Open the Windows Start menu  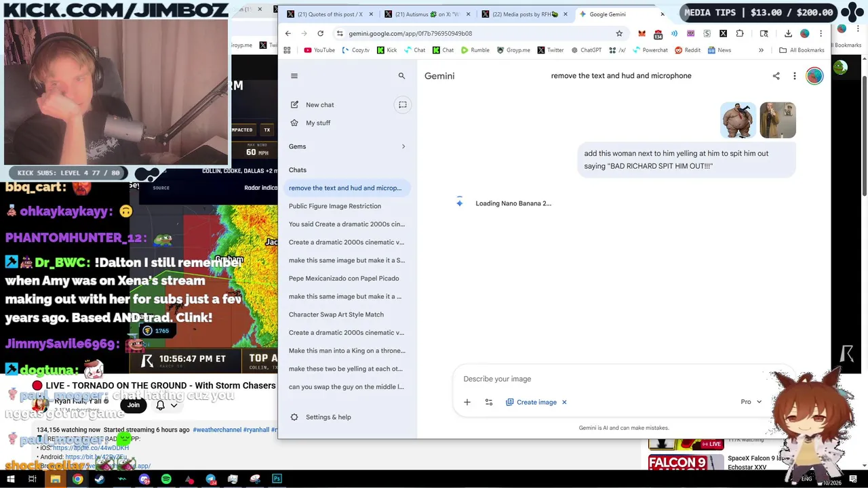(10, 479)
